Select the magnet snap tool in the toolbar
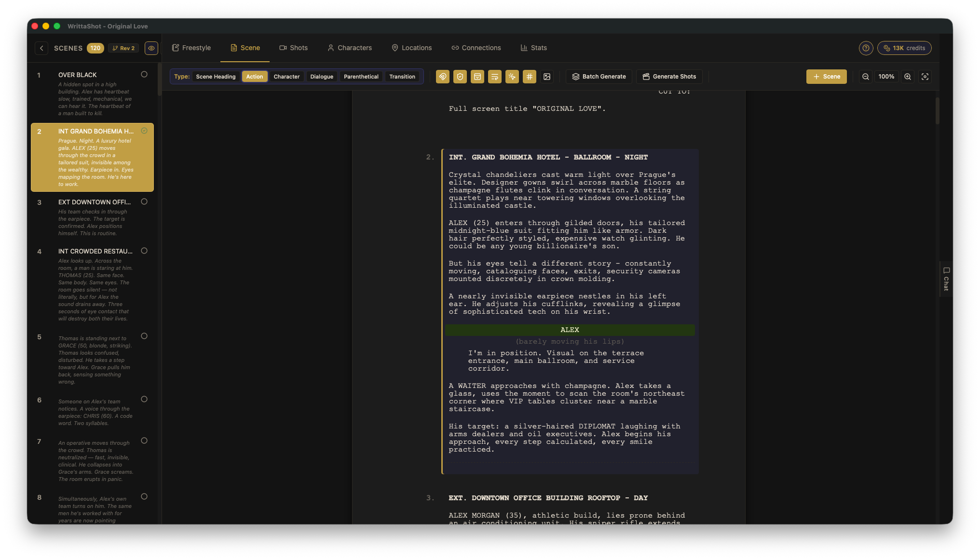This screenshot has width=980, height=560. 442,76
